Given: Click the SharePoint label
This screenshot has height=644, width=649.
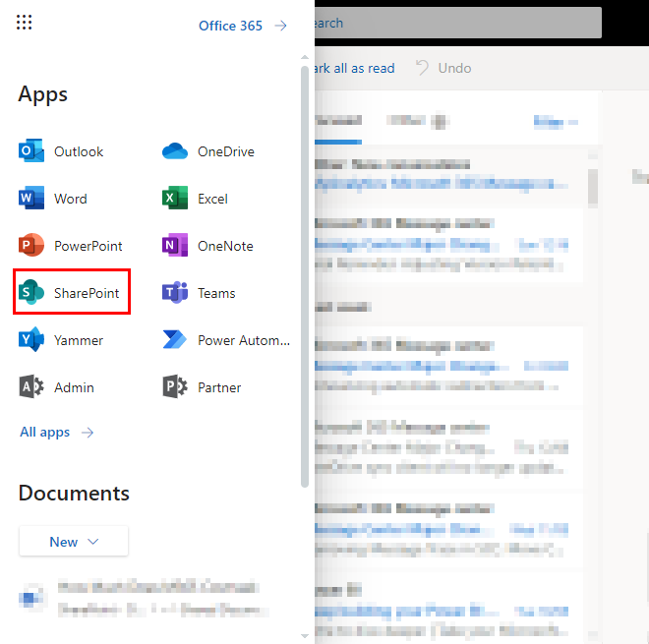Looking at the screenshot, I should click(87, 293).
